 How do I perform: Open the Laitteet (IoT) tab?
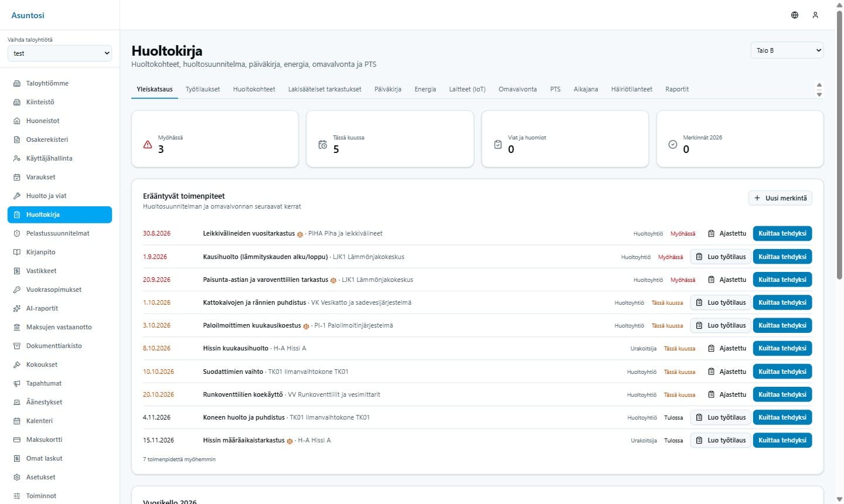[x=467, y=89]
